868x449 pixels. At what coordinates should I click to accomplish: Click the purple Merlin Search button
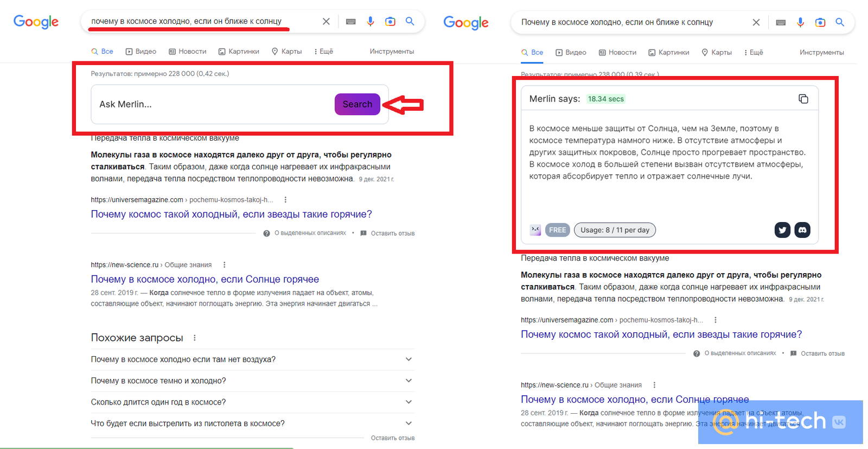click(358, 104)
